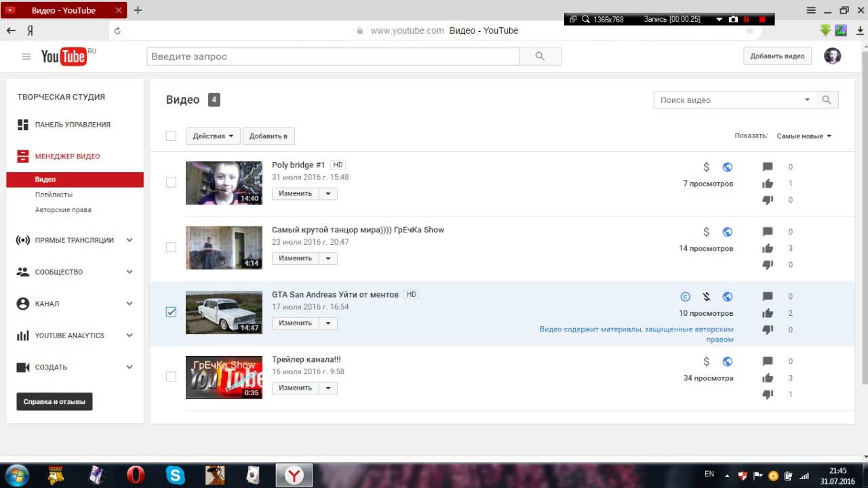
Task: Open Менеджер видео section
Action: point(67,157)
